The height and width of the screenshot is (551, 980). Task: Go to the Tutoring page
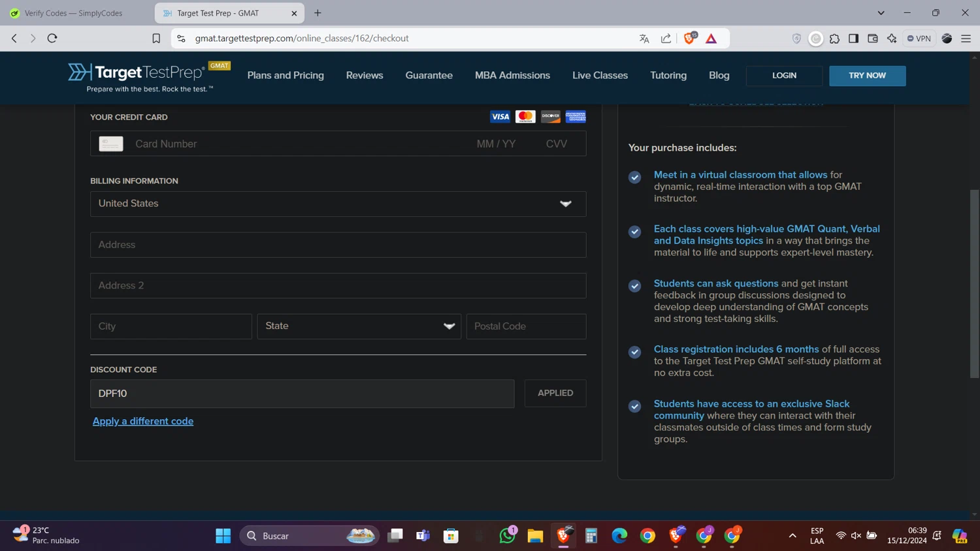pos(668,76)
